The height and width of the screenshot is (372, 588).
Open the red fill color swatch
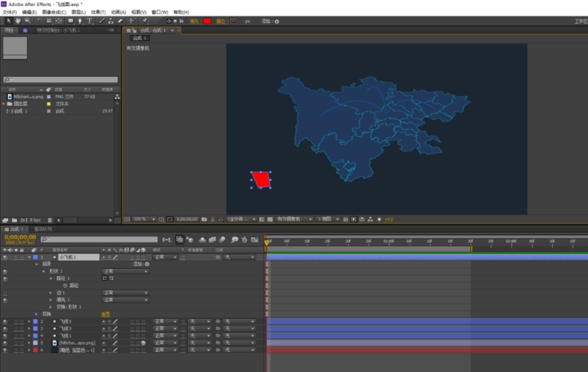(207, 21)
